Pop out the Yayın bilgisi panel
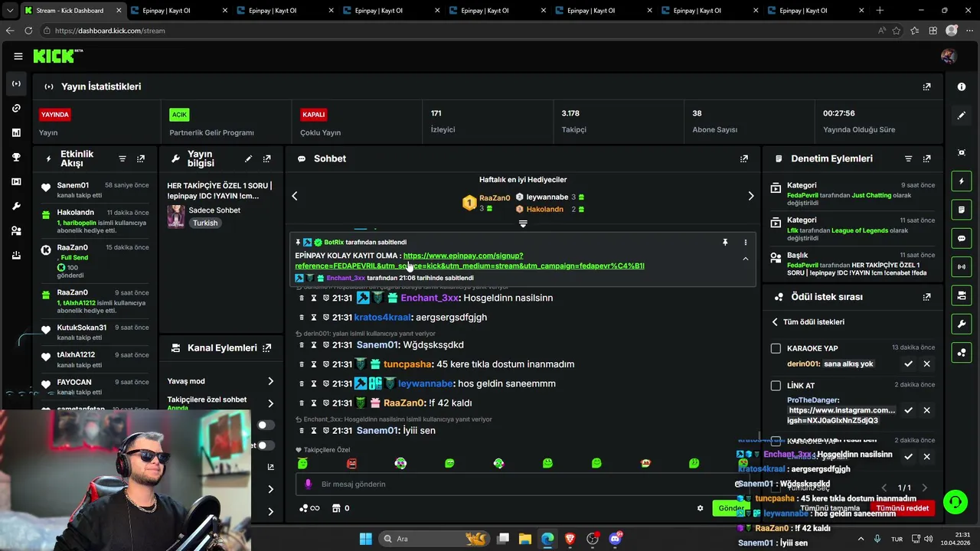This screenshot has width=980, height=551. [266, 158]
